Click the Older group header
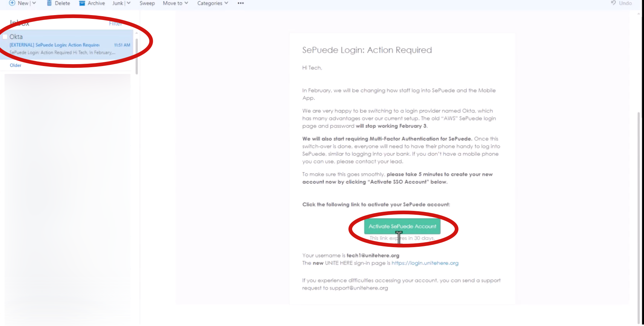The height and width of the screenshot is (326, 644). point(15,65)
